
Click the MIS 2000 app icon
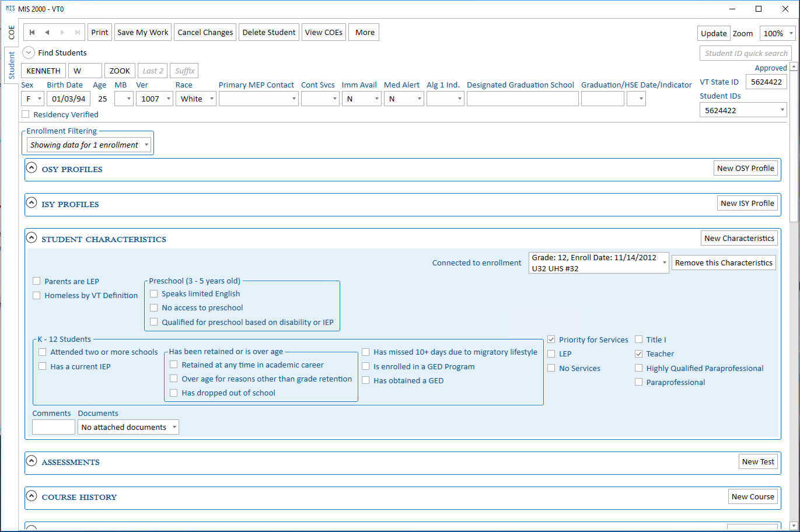pos(10,9)
